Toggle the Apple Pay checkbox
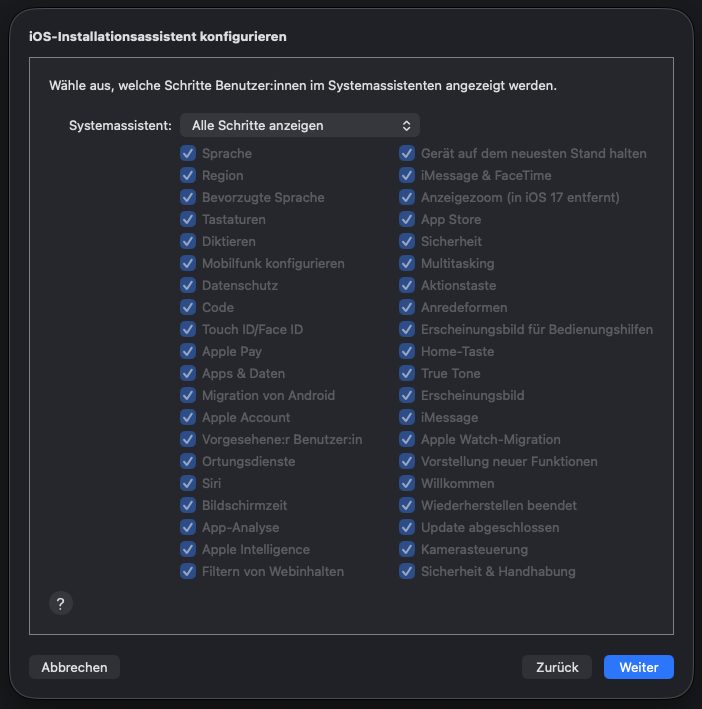This screenshot has height=709, width=702. 188,351
